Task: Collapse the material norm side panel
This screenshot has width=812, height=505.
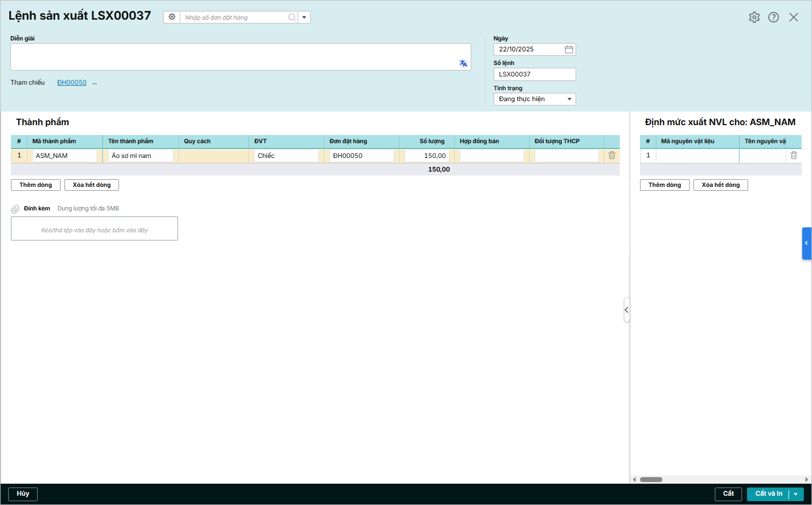Action: point(626,310)
